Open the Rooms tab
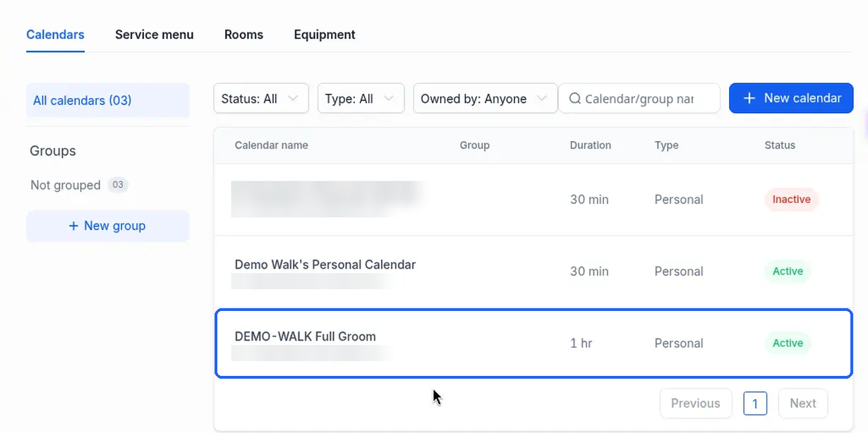868x433 pixels. (243, 35)
